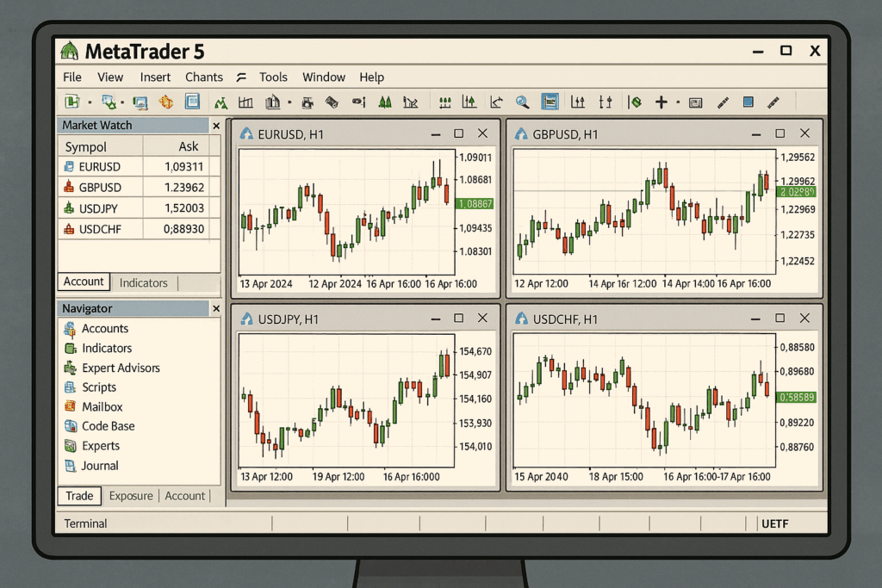The height and width of the screenshot is (588, 882).
Task: Click the green new chart toolbar icon
Action: (x=72, y=102)
